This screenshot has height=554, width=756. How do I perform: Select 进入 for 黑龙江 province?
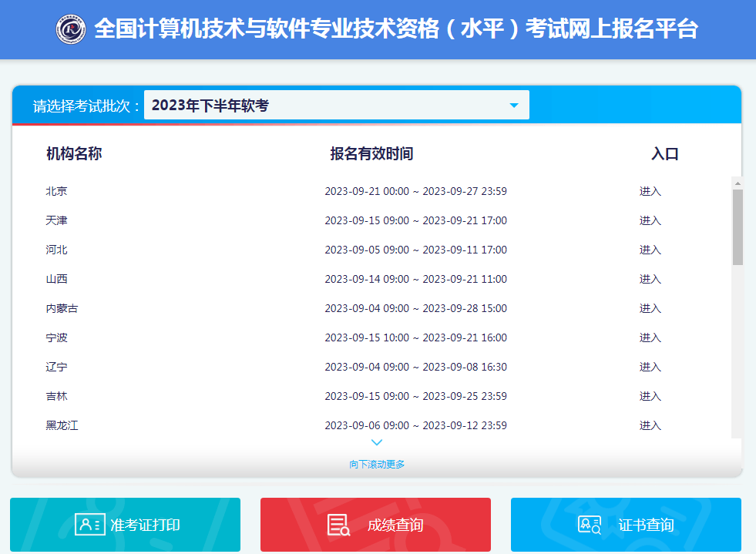pyautogui.click(x=650, y=425)
